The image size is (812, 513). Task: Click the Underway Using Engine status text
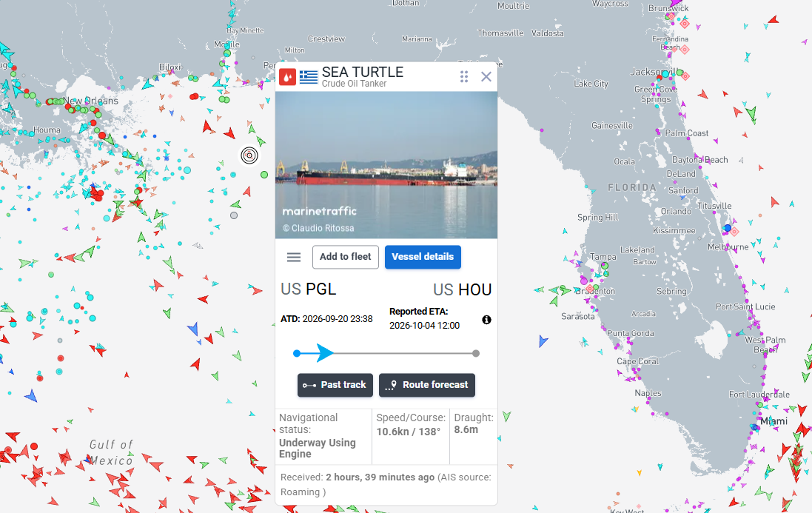(318, 449)
